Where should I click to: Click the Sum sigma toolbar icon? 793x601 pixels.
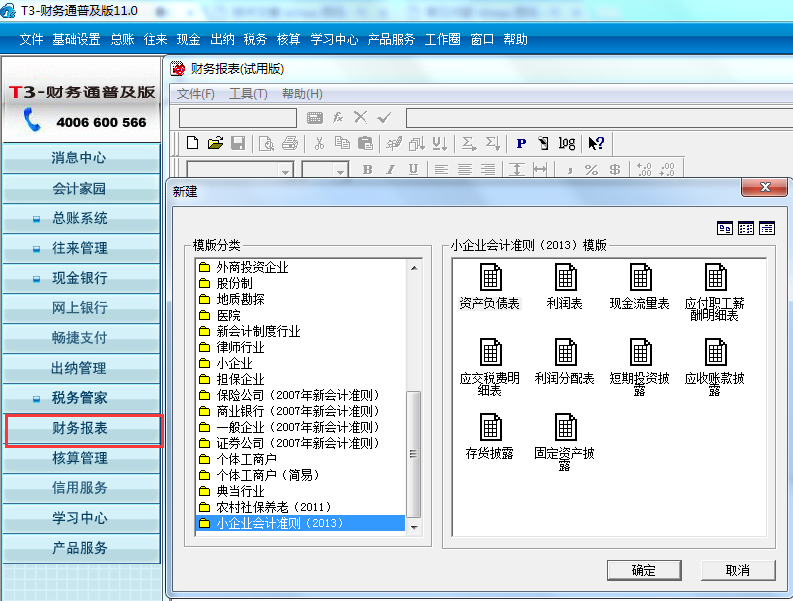(469, 144)
